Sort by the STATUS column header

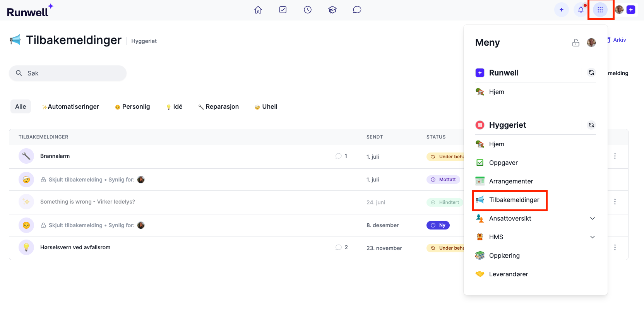pyautogui.click(x=436, y=137)
